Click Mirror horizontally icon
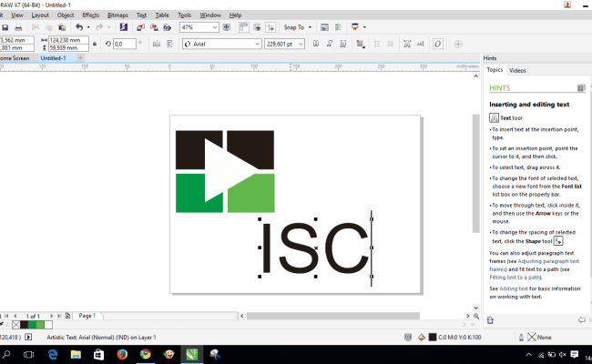Screen dimensions: 592x364 157,44
